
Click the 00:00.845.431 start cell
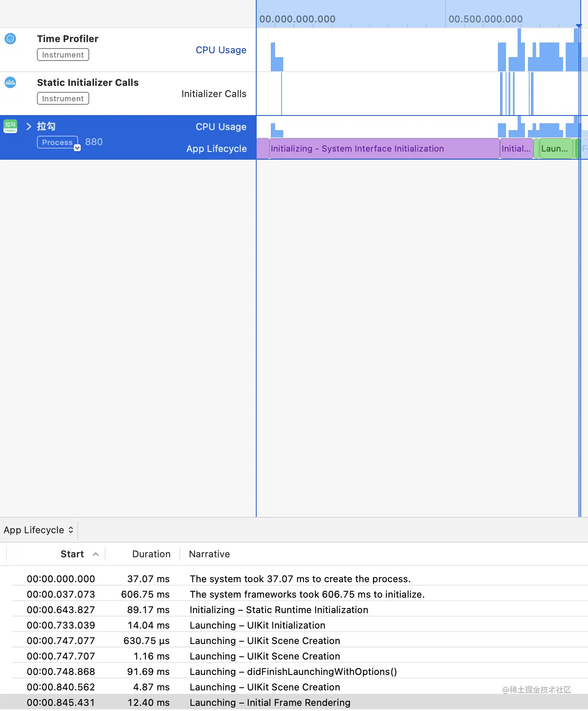61,702
